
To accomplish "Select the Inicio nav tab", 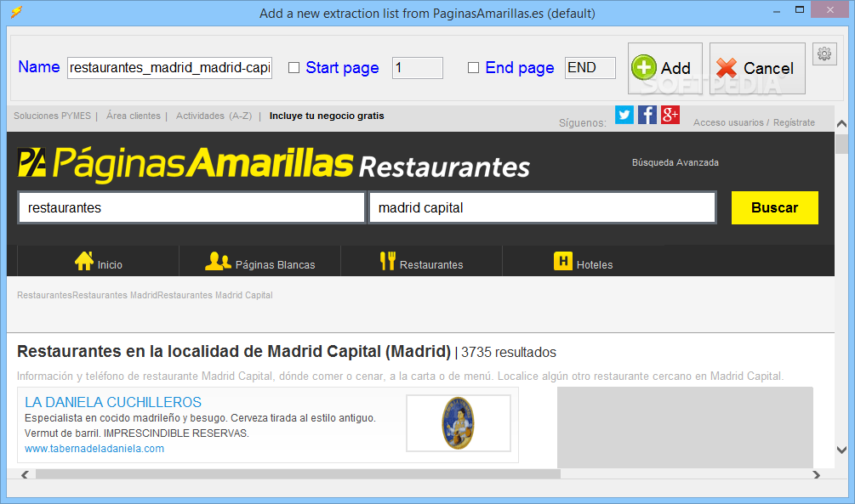I will pyautogui.click(x=98, y=261).
